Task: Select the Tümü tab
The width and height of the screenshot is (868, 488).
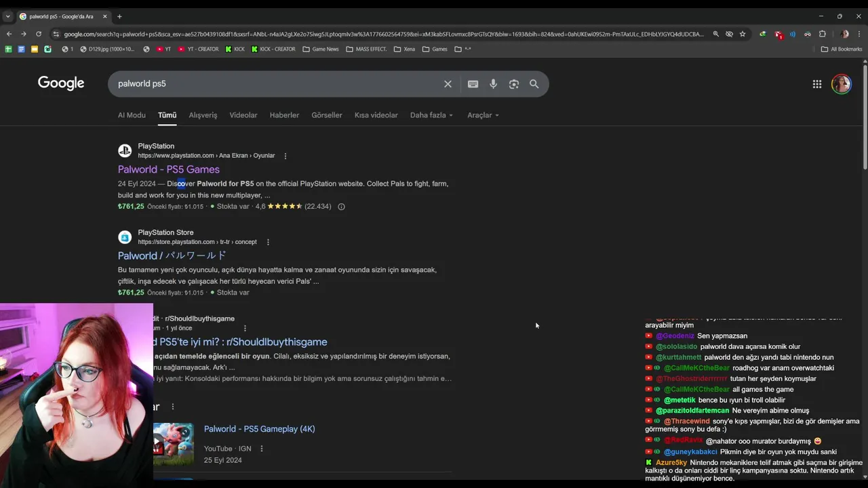Action: (167, 115)
